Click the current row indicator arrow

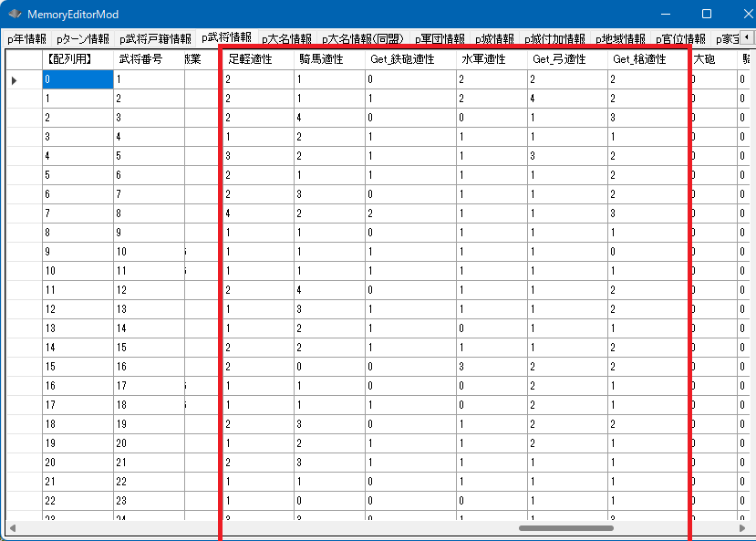[x=14, y=80]
